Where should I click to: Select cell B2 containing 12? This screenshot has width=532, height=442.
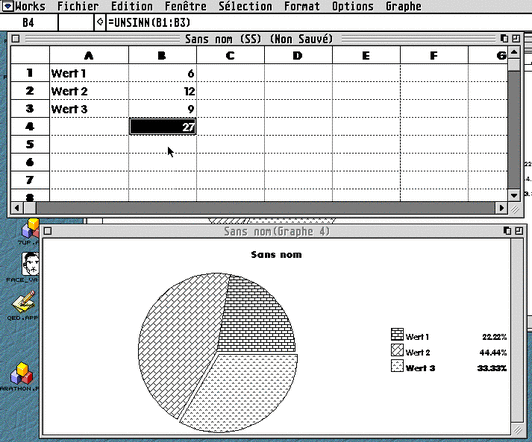(x=163, y=91)
